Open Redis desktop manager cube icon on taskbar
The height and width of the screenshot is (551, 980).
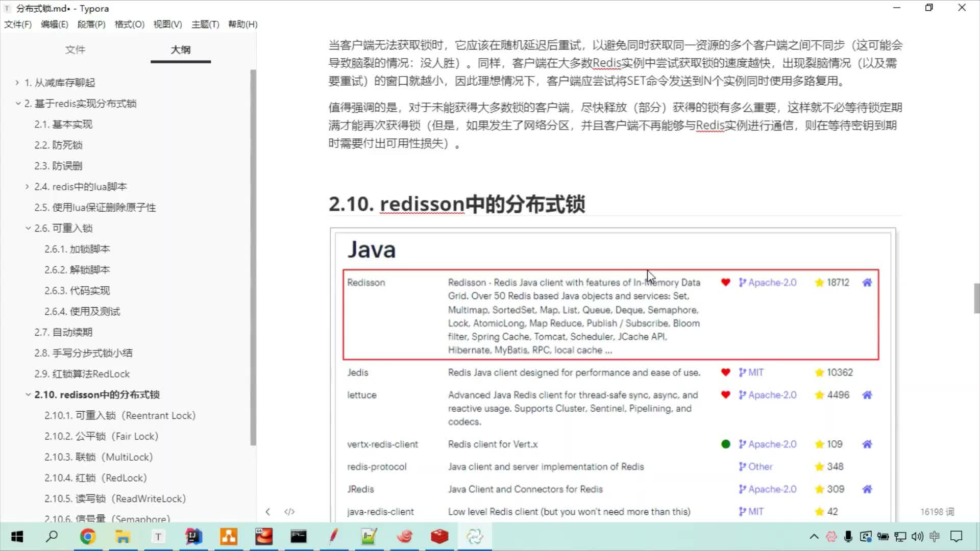pos(439,537)
